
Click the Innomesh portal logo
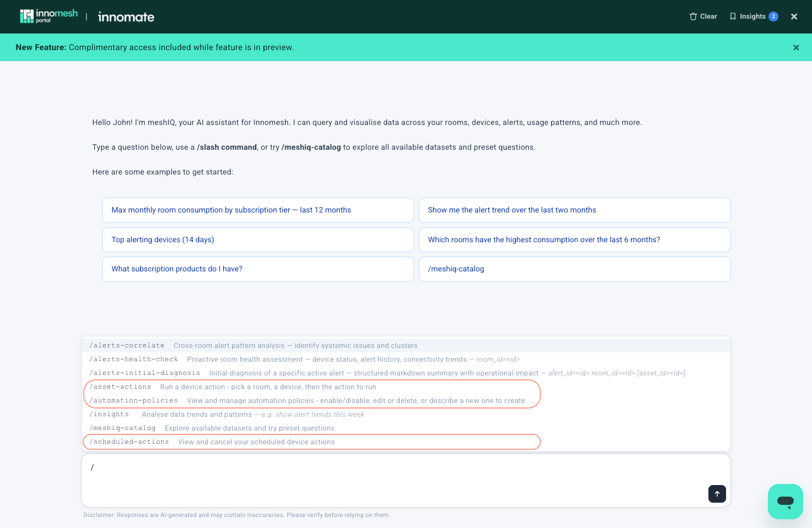tap(48, 17)
